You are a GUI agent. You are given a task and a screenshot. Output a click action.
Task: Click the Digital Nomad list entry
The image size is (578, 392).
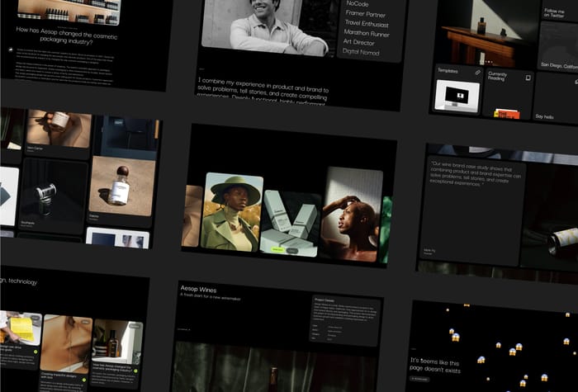pos(361,52)
